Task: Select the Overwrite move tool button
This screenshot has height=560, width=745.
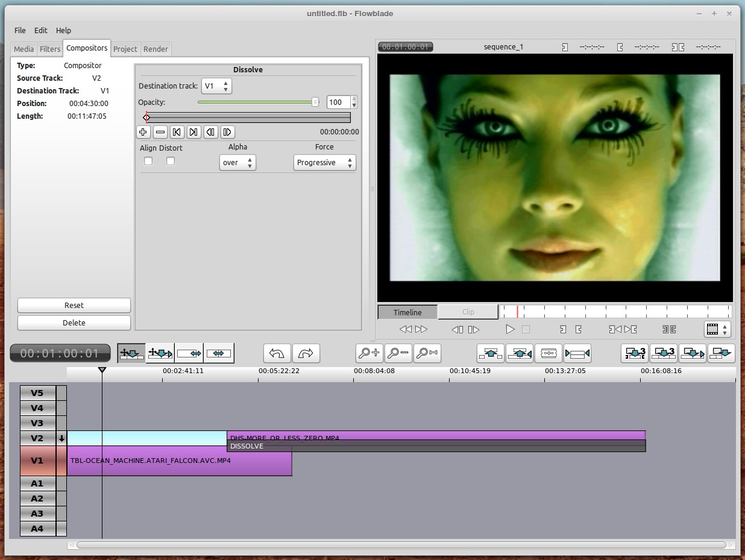Action: [160, 353]
